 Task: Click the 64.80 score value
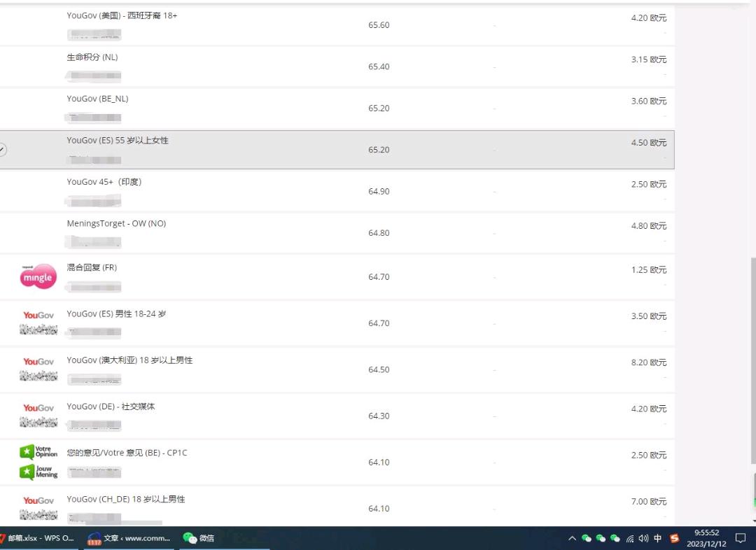(379, 233)
